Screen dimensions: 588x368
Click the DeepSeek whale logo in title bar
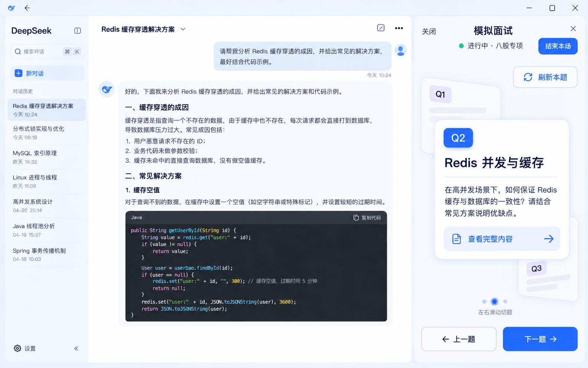click(12, 8)
